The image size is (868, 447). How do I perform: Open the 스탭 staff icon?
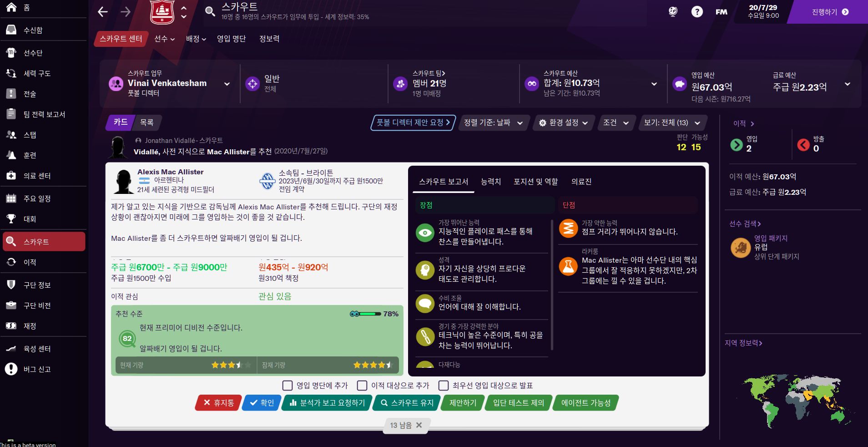(11, 135)
